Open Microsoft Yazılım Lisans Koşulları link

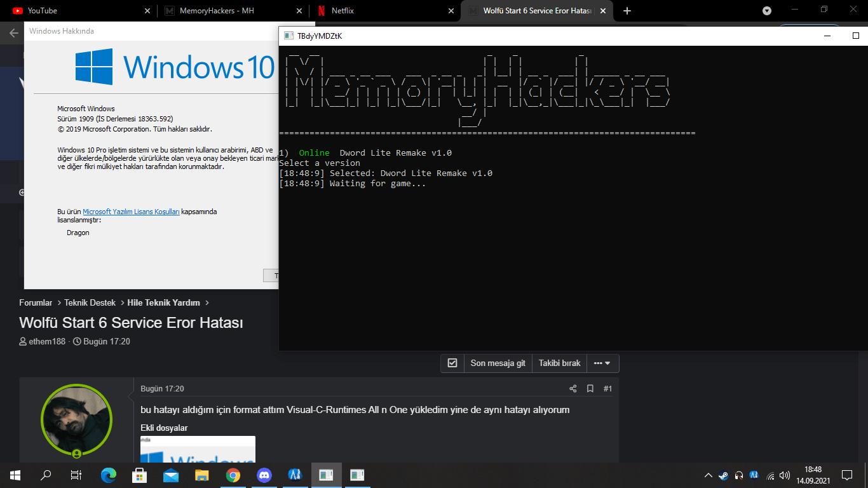click(132, 212)
